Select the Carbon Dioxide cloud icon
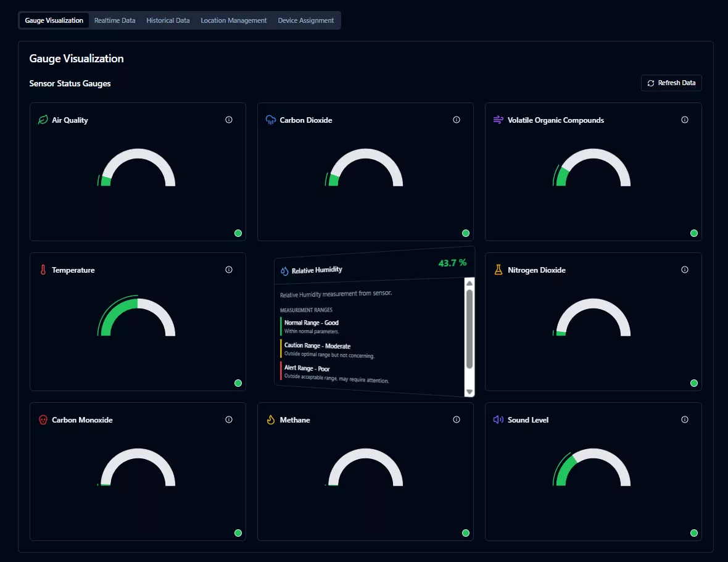 (x=270, y=120)
